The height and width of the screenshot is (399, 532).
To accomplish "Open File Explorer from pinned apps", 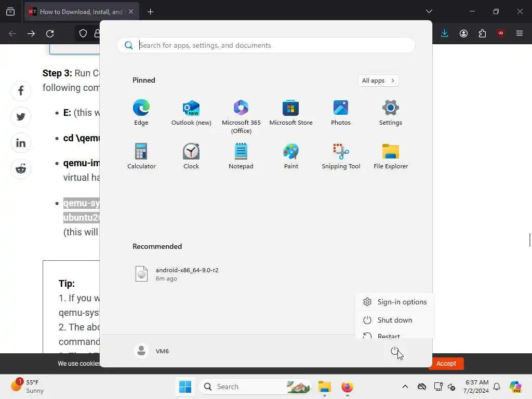I will 391,156.
